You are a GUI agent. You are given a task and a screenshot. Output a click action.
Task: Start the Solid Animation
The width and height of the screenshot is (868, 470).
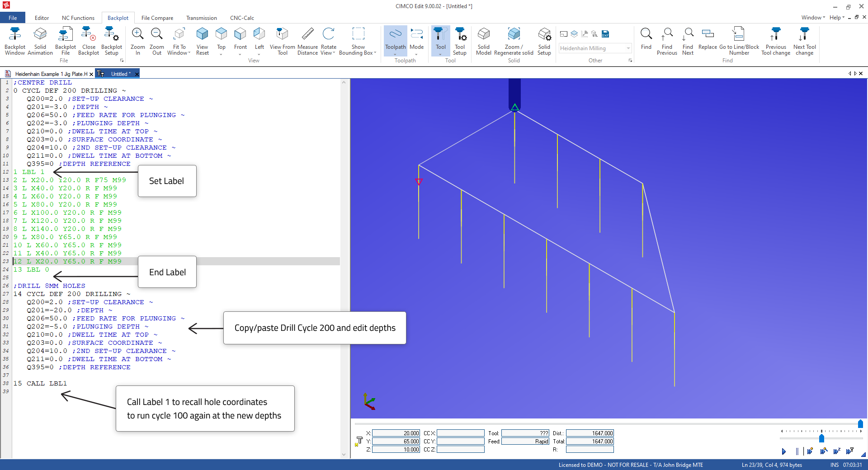coord(40,41)
